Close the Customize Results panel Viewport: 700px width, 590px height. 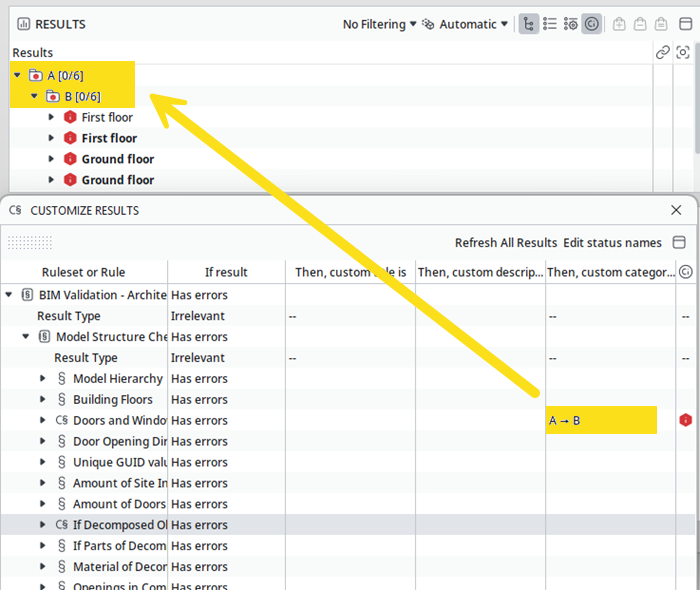676,210
